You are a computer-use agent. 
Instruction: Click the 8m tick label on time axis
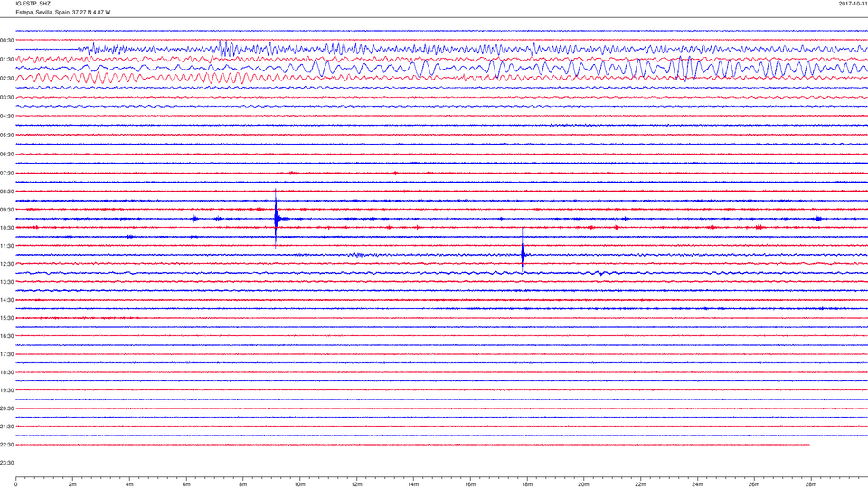point(243,484)
